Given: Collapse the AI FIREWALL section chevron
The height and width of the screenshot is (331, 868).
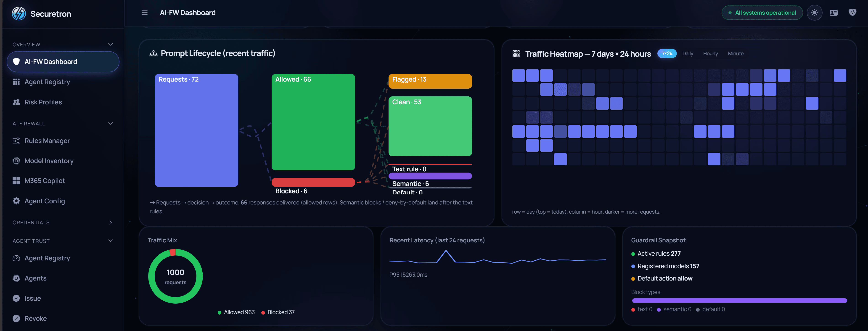Looking at the screenshot, I should pos(110,123).
